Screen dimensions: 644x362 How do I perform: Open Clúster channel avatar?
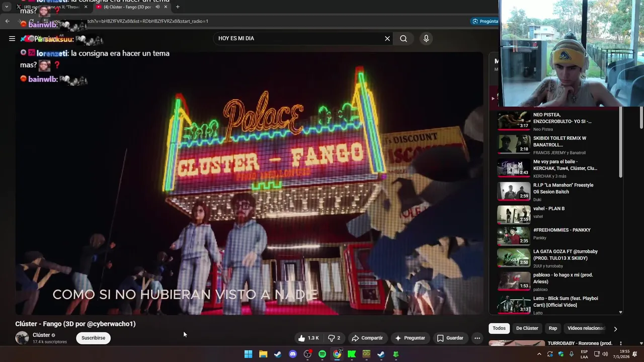click(x=22, y=338)
